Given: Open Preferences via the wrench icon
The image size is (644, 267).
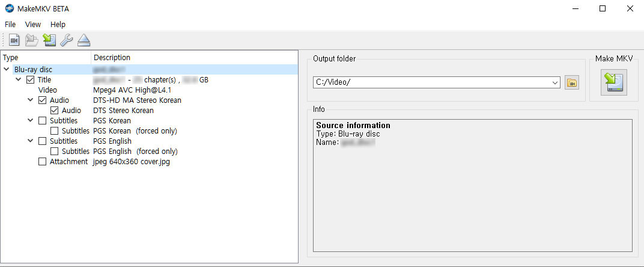Looking at the screenshot, I should pos(67,40).
